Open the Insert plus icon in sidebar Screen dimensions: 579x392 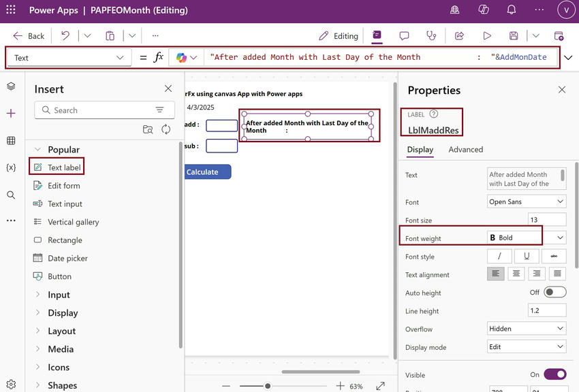11,113
